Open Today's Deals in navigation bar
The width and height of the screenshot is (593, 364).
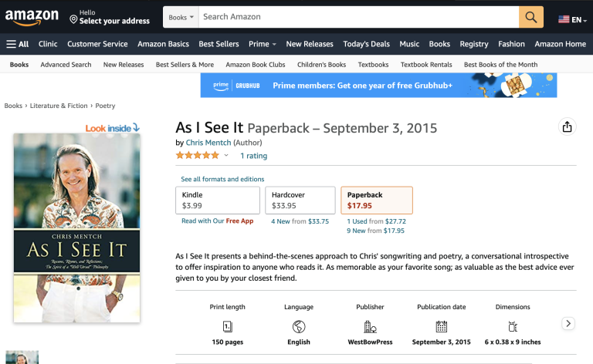tap(366, 44)
